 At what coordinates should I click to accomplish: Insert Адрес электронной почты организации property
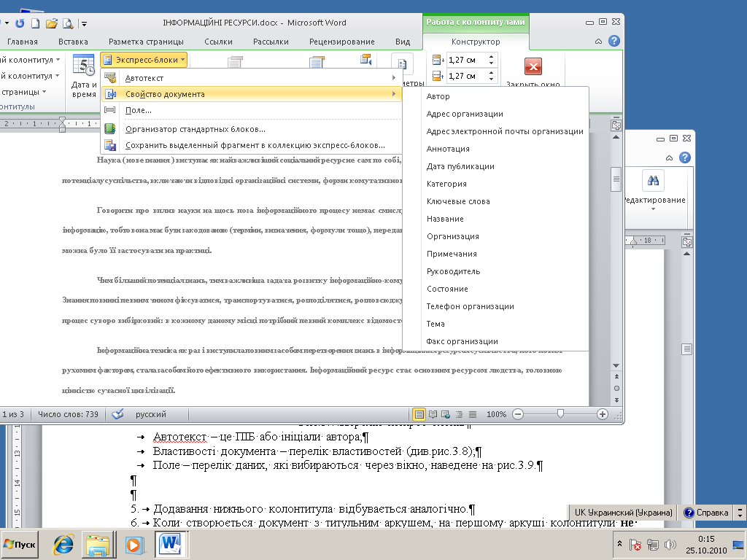[495, 131]
